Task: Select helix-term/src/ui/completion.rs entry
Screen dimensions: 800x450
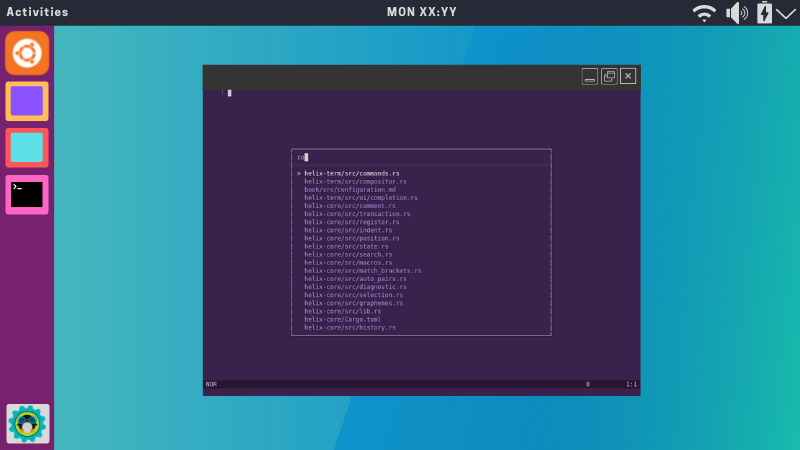Action: [x=361, y=198]
